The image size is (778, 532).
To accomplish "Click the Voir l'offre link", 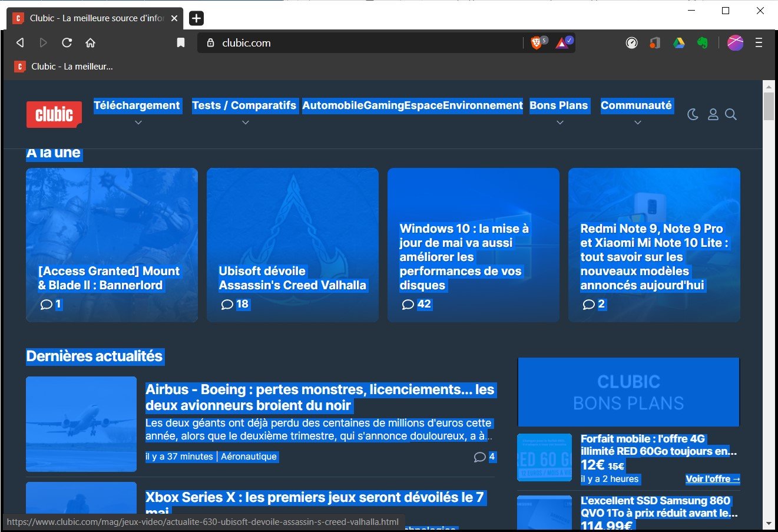I will point(713,478).
